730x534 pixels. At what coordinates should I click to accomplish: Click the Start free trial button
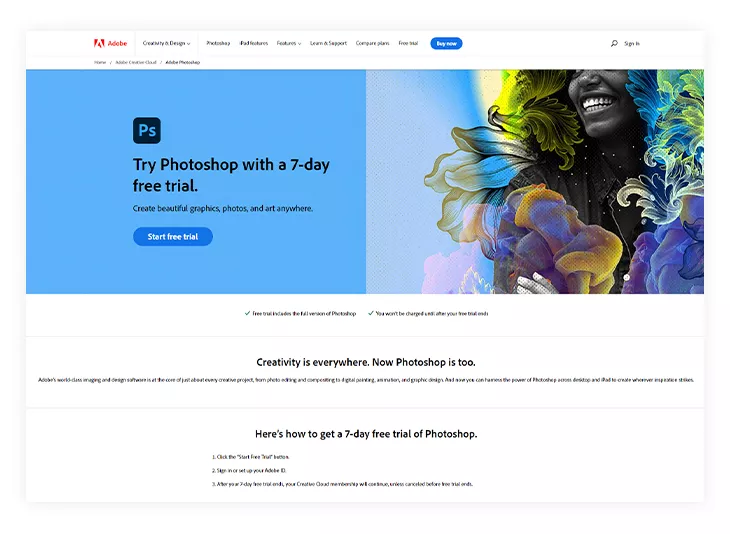point(173,237)
